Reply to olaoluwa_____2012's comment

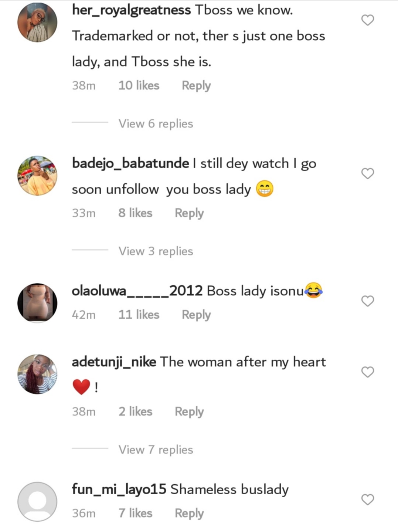point(196,315)
